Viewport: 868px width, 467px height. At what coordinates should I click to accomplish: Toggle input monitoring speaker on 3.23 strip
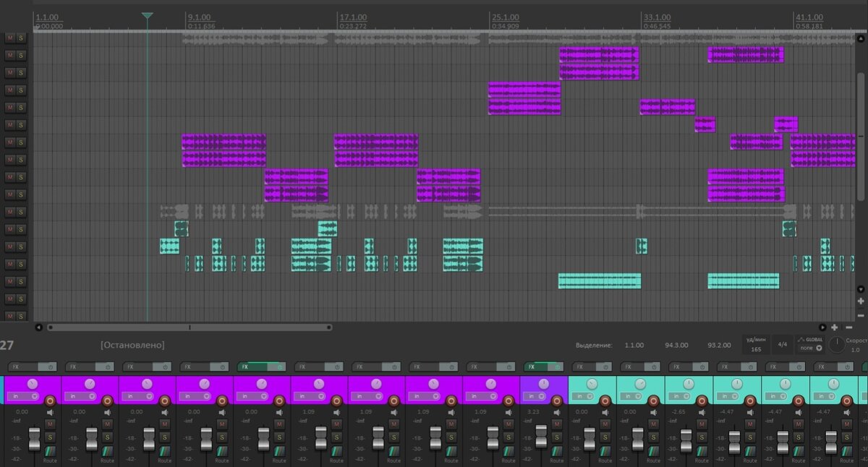(558, 412)
